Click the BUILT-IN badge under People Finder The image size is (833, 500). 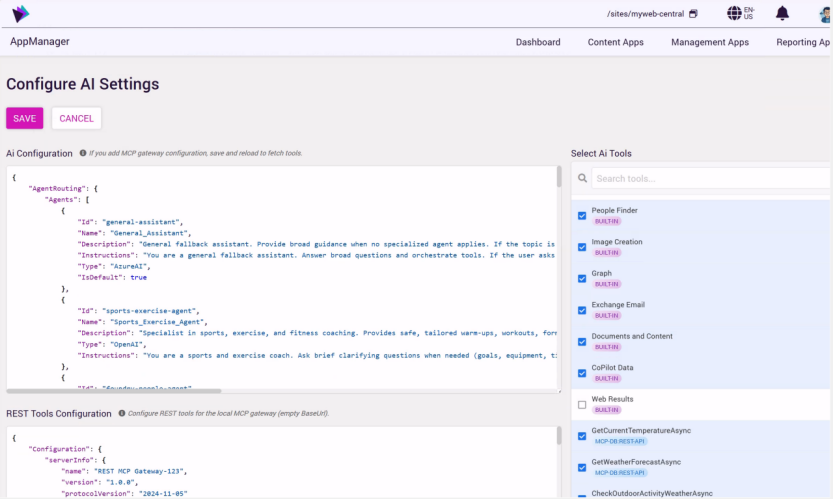606,222
